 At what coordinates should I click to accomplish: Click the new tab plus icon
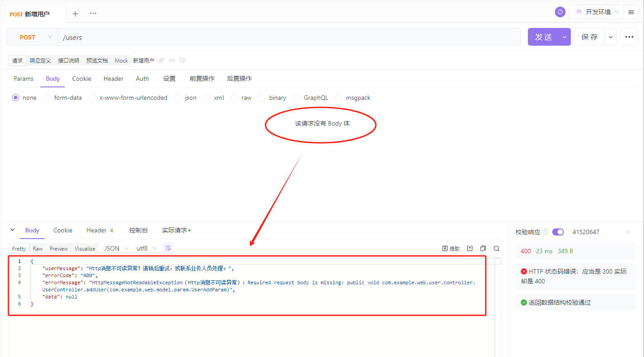pyautogui.click(x=75, y=14)
